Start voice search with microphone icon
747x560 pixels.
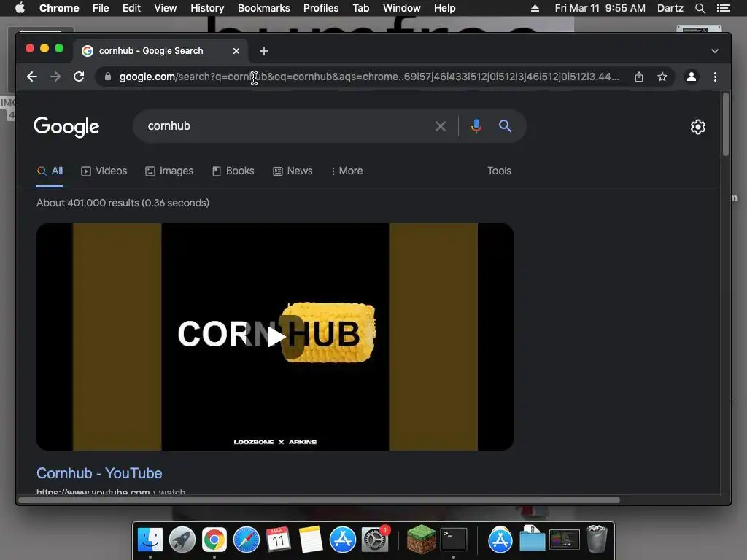(476, 126)
